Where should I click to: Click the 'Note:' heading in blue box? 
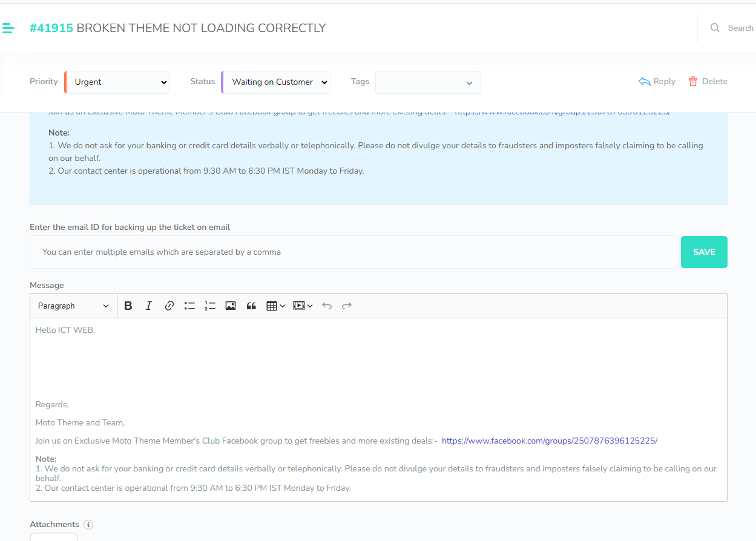click(x=59, y=133)
